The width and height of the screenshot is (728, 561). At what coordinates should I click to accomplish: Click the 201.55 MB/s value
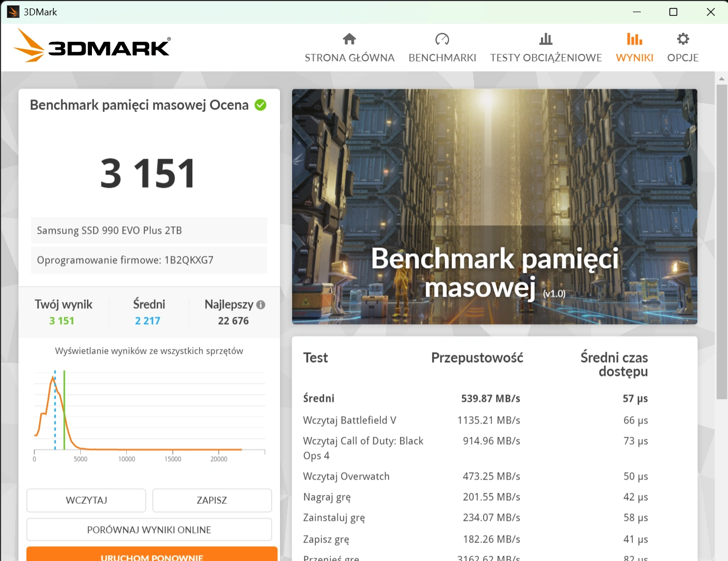coord(492,497)
